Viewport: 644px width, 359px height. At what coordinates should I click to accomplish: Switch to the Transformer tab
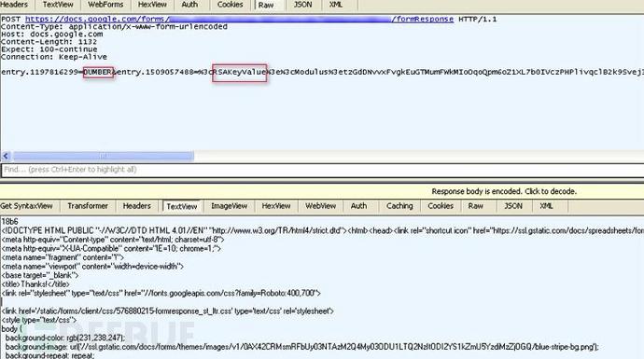tap(88, 206)
